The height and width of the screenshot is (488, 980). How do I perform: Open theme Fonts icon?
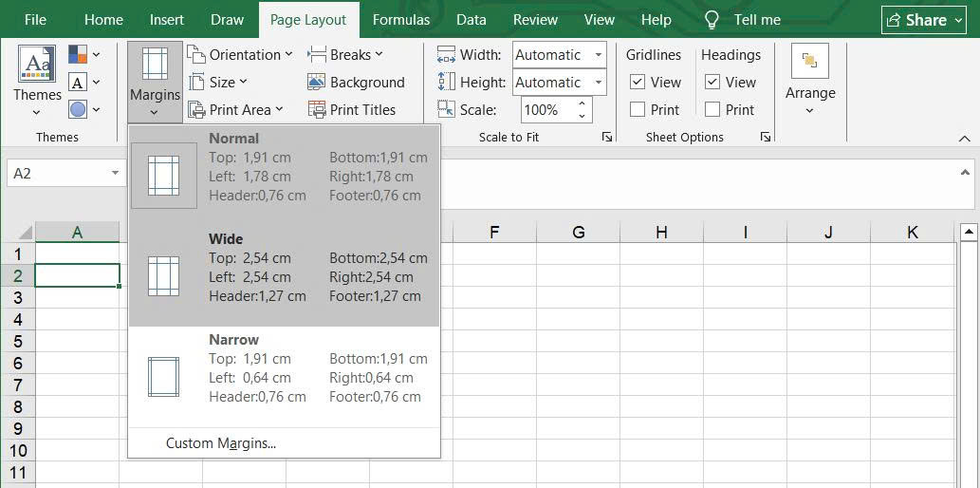(78, 82)
